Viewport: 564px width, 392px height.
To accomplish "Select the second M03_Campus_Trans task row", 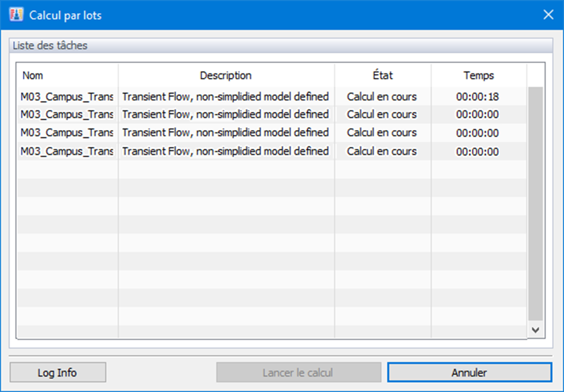I will 67,114.
